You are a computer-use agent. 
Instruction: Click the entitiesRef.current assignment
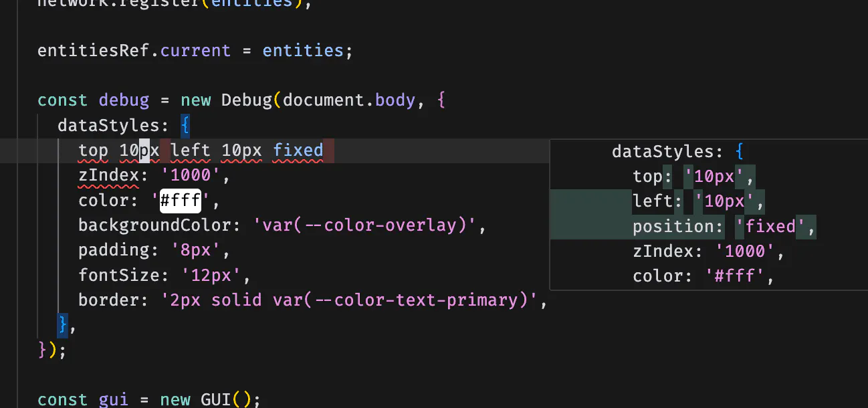[x=134, y=50]
